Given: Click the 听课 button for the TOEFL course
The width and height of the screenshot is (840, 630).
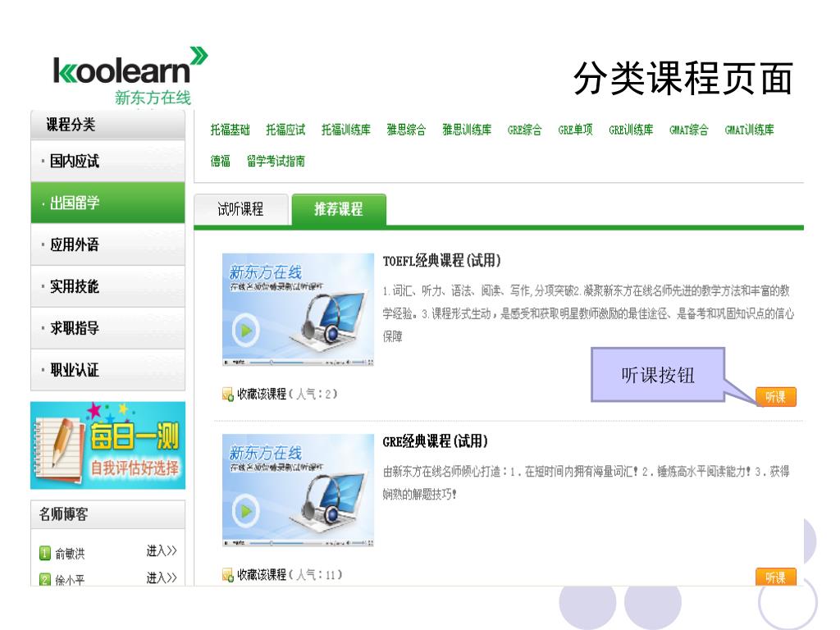Looking at the screenshot, I should pyautogui.click(x=776, y=397).
